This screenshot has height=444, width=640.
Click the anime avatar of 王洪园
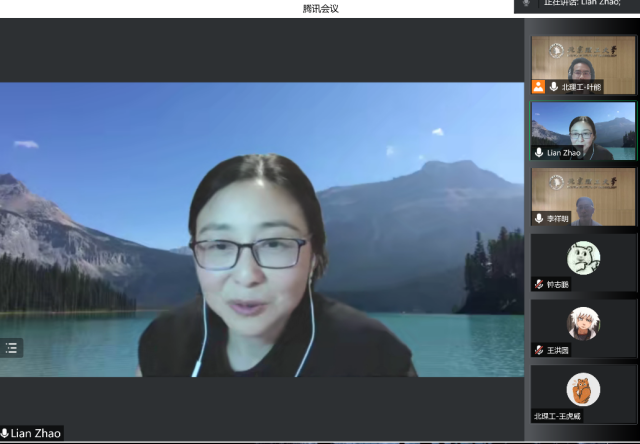coord(583,323)
